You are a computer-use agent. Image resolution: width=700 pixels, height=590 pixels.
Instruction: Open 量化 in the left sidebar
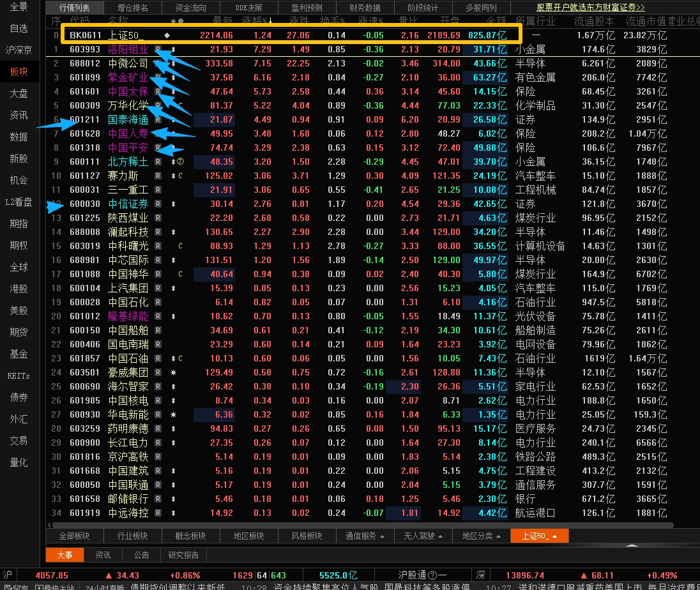tap(19, 463)
